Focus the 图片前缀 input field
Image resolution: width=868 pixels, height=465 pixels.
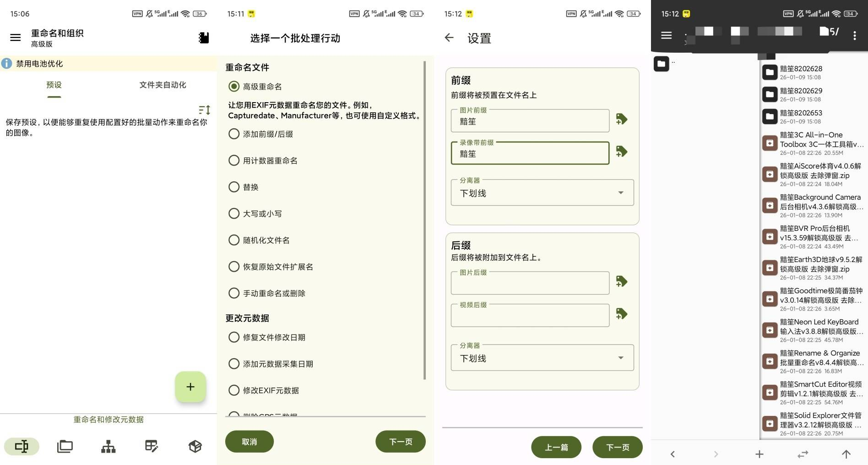tap(530, 120)
